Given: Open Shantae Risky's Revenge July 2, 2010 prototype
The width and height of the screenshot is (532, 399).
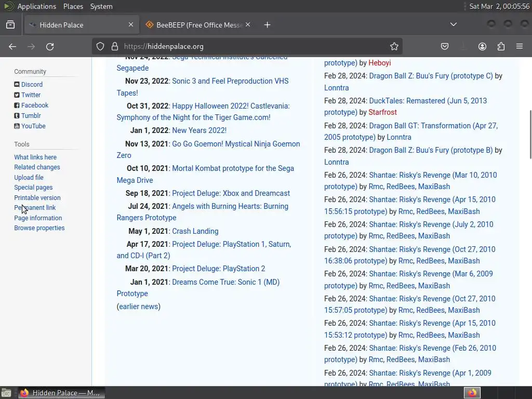Looking at the screenshot, I should point(431,224).
